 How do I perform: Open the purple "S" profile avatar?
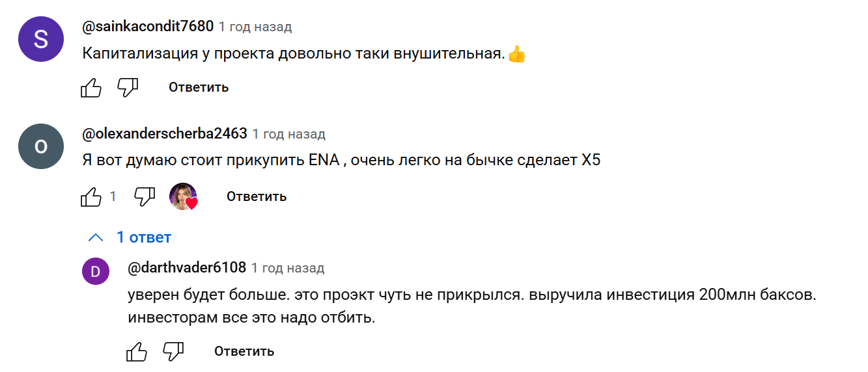[40, 39]
